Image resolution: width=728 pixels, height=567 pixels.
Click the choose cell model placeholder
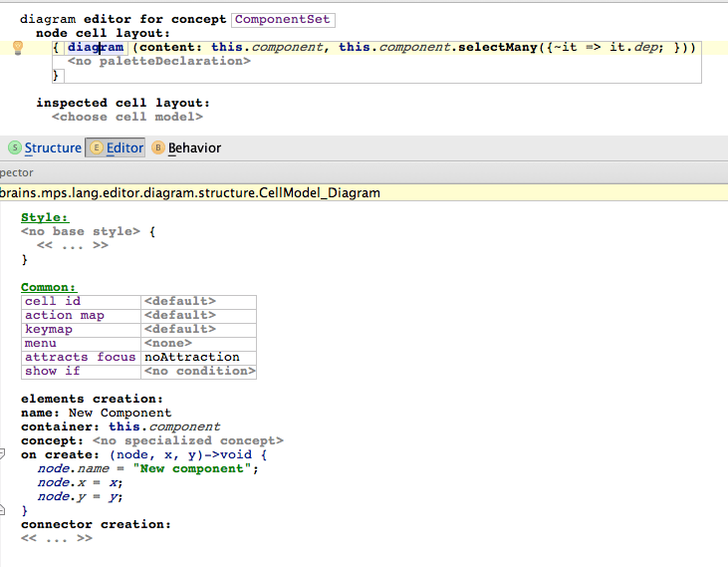[126, 117]
